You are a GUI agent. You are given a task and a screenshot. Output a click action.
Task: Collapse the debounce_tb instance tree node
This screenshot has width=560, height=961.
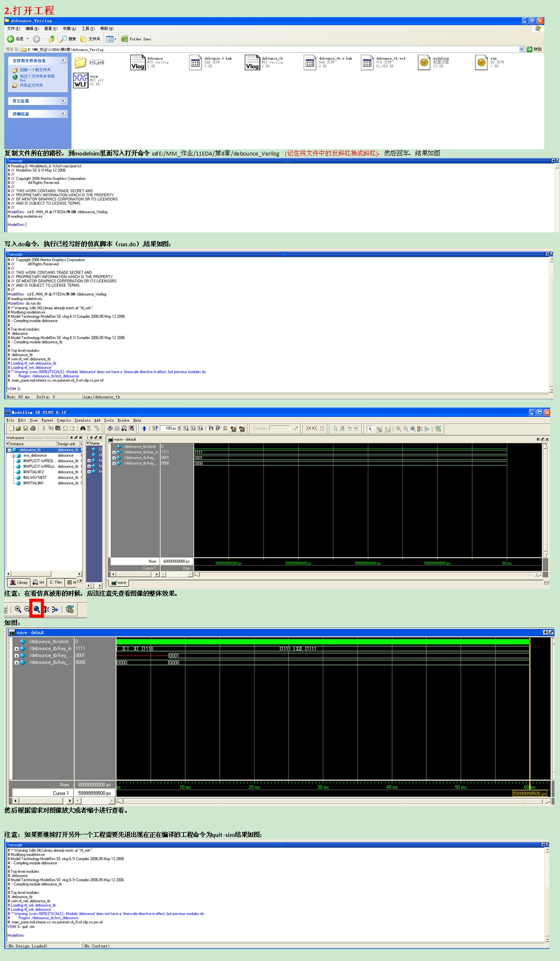tap(9, 450)
